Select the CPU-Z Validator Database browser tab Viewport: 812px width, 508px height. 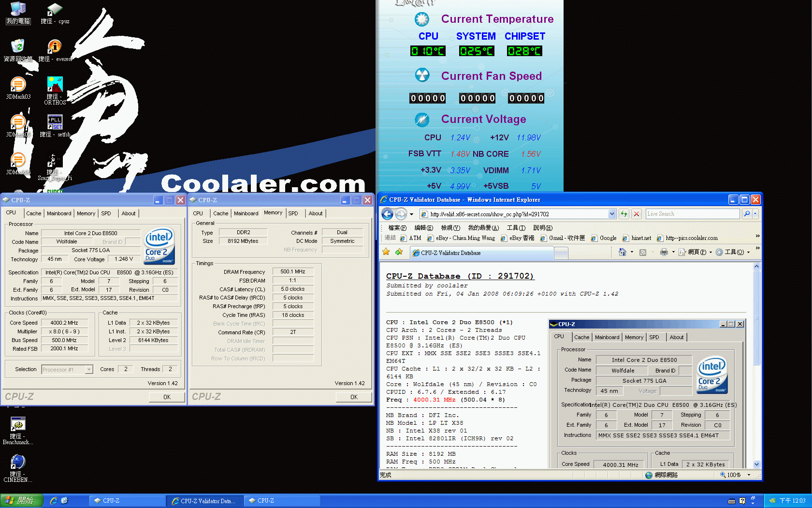pos(481,253)
